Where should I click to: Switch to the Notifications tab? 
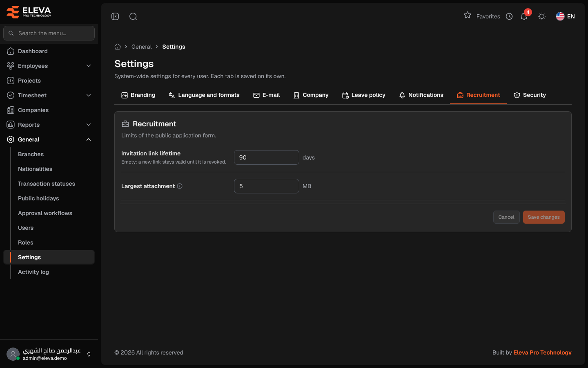point(421,95)
